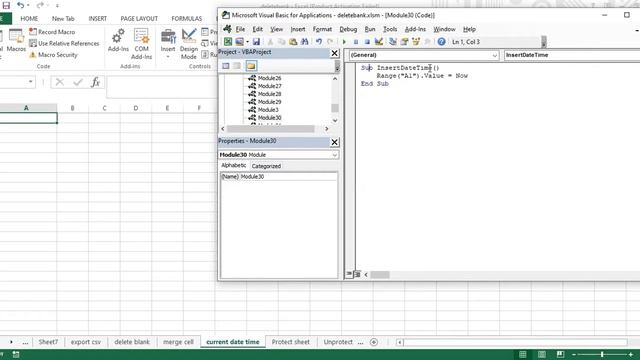The width and height of the screenshot is (640, 360).
Task: Open Insert controls dropdown in ribbon
Action: tap(168, 44)
